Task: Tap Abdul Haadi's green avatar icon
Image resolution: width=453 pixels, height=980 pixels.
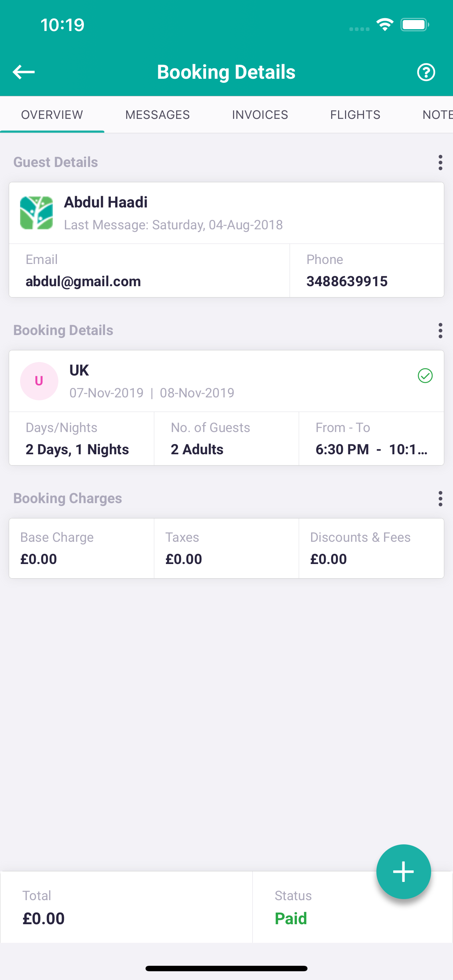Action: tap(36, 213)
